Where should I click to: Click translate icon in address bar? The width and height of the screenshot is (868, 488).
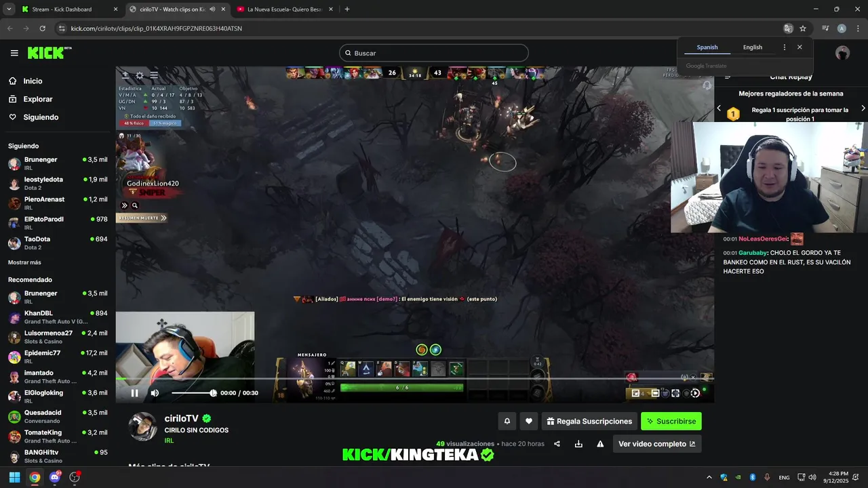(788, 28)
